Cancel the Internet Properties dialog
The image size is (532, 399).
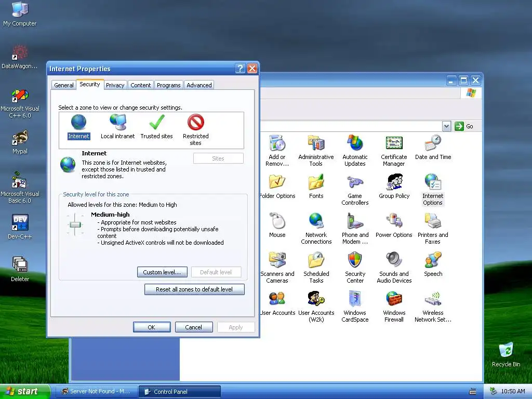tap(194, 327)
